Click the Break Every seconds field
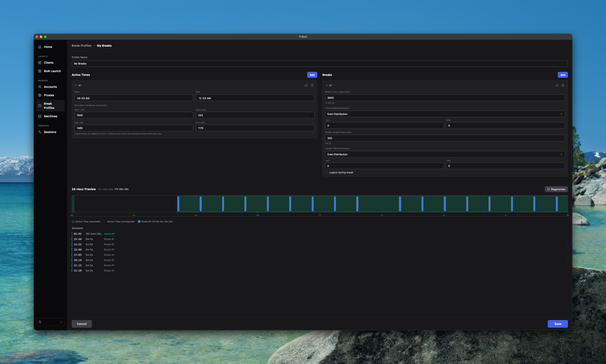Screen dimensions: 606x364 tap(442, 98)
